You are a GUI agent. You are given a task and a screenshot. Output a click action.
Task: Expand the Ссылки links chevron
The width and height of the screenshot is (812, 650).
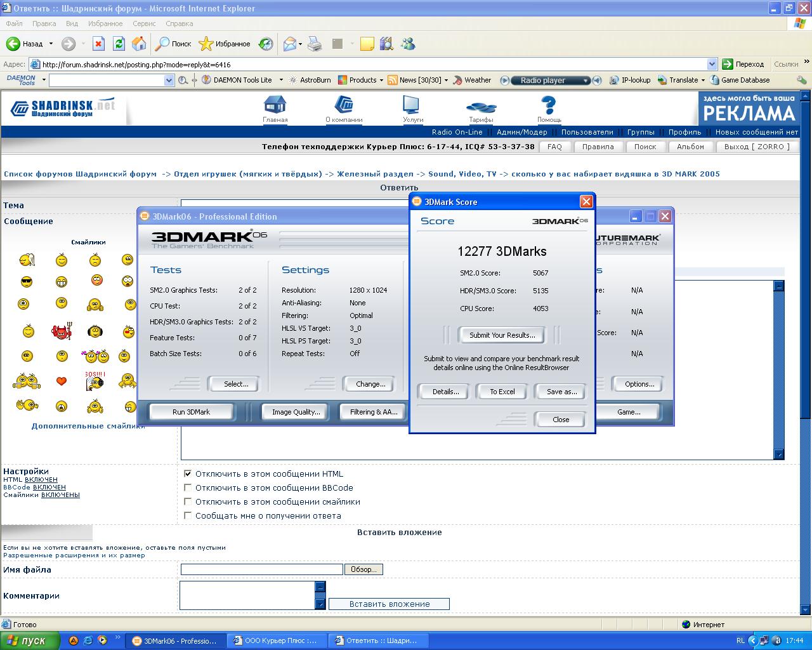pyautogui.click(x=806, y=62)
